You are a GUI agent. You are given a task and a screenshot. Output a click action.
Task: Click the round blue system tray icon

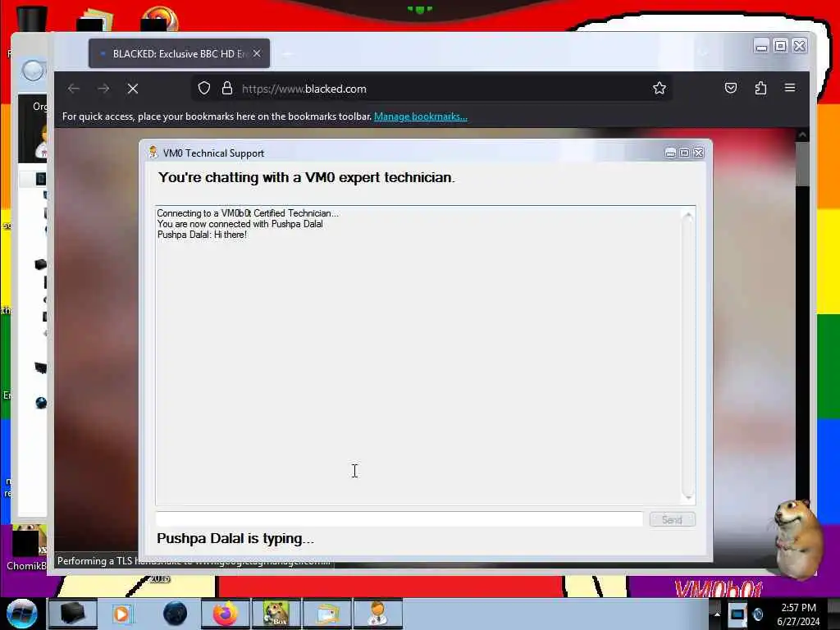(x=758, y=614)
